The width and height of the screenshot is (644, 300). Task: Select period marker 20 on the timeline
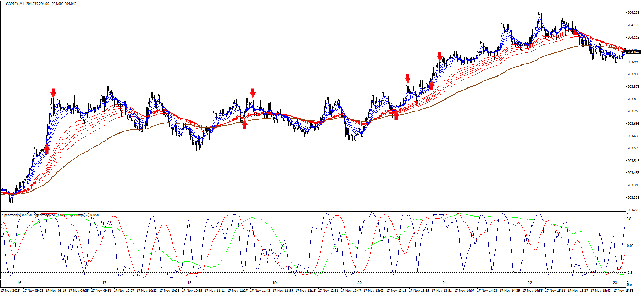click(360, 283)
